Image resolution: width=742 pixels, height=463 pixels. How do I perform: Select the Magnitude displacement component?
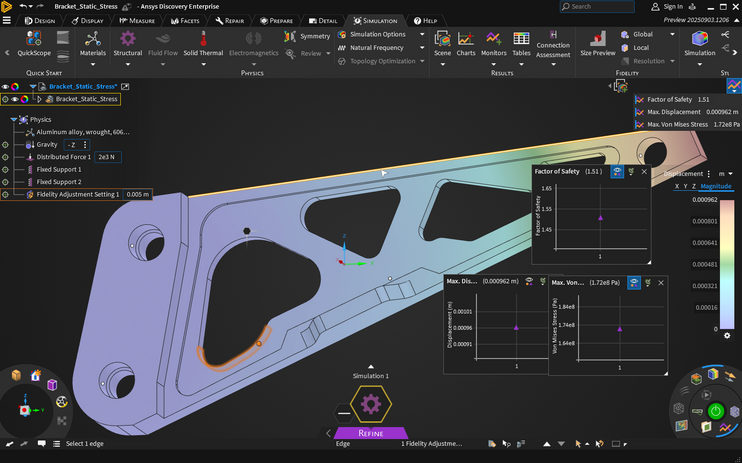pyautogui.click(x=716, y=186)
